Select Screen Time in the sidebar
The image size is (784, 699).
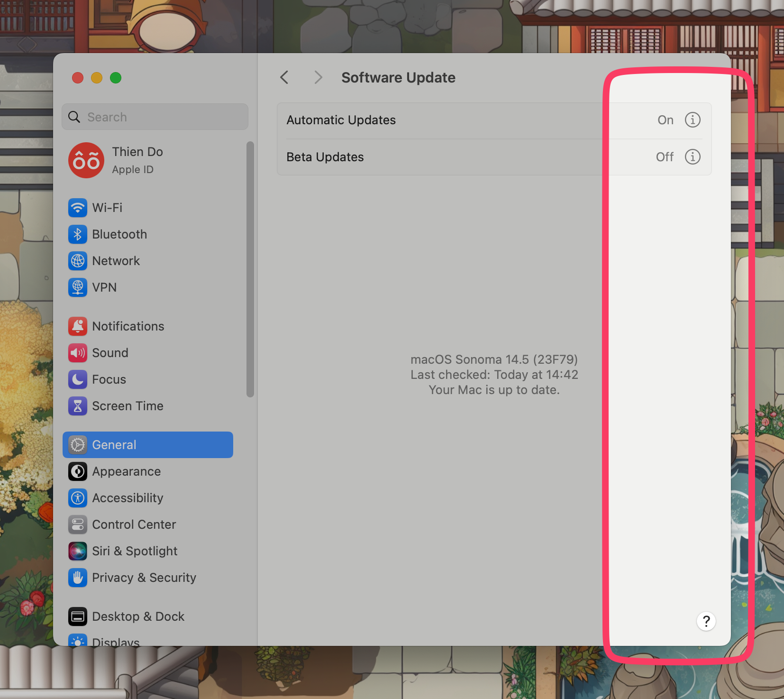pos(148,406)
